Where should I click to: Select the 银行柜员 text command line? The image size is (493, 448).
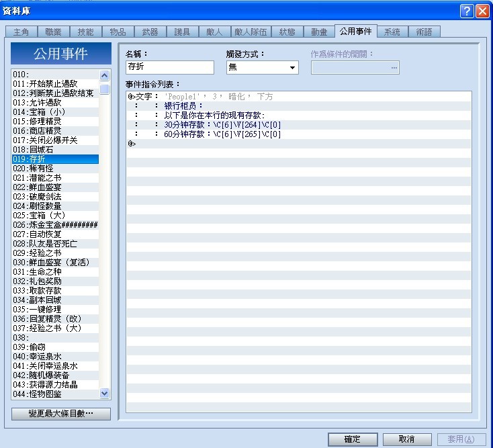[x=299, y=106]
